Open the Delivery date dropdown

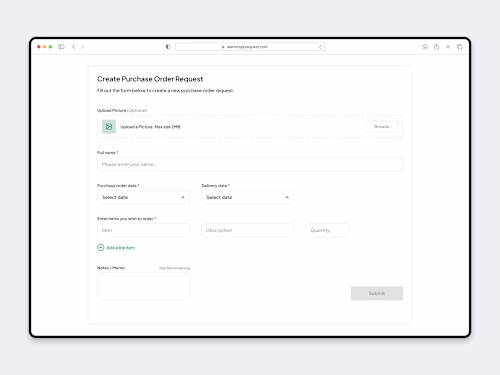point(248,197)
